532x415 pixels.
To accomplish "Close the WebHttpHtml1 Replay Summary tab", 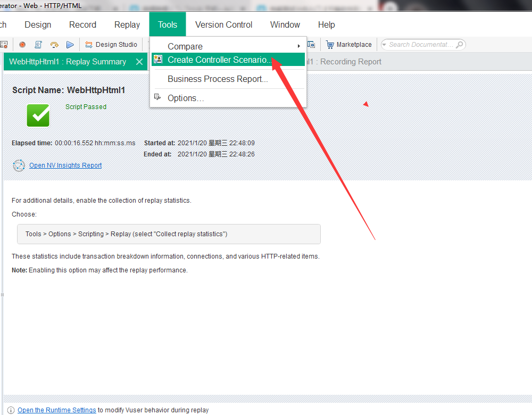I will (x=139, y=62).
